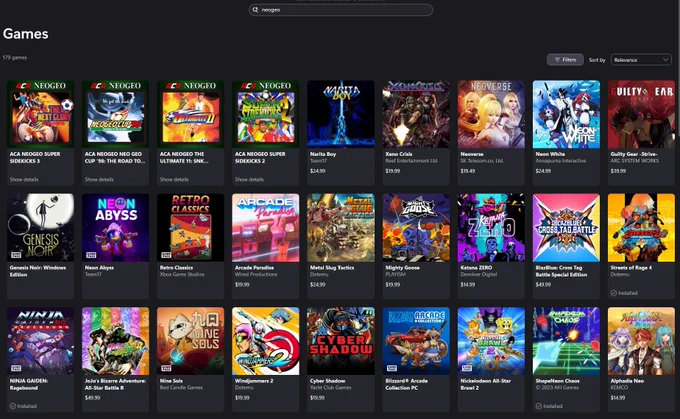Open NINJA GAIDEN: Ragebound cover
Image resolution: width=680 pixels, height=419 pixels.
(40, 341)
